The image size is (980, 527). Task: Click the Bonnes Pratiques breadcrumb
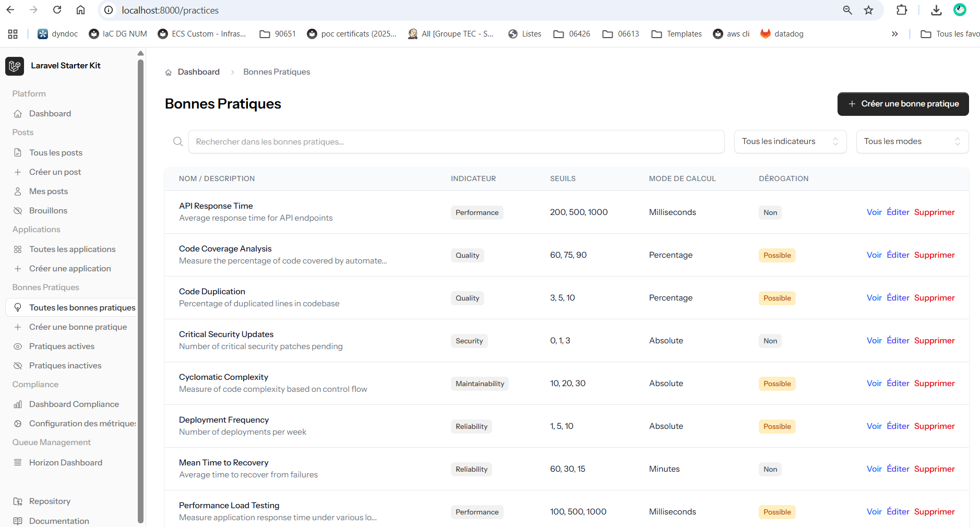tap(277, 72)
